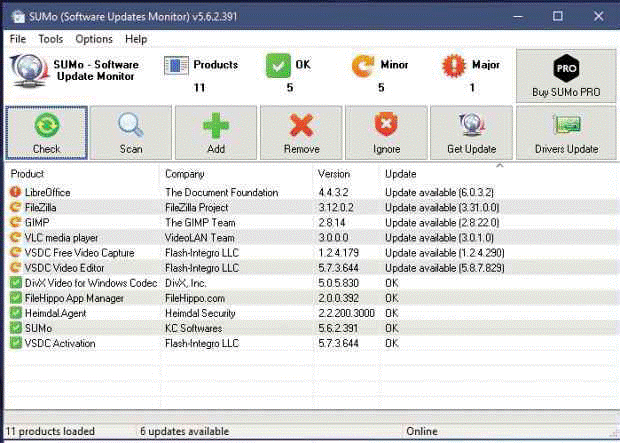The height and width of the screenshot is (443, 620).
Task: Click LibreOffice major update warning icon
Action: 15,193
